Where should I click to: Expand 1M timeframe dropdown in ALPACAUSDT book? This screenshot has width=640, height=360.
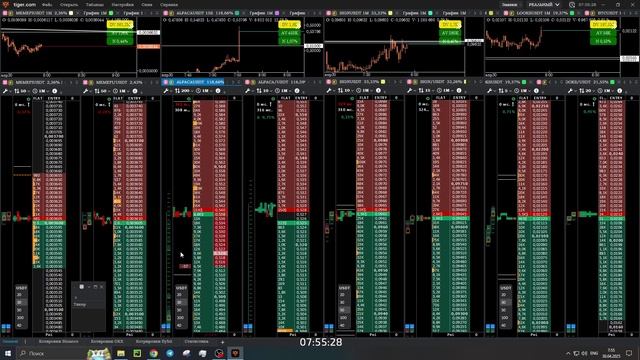pos(204,91)
